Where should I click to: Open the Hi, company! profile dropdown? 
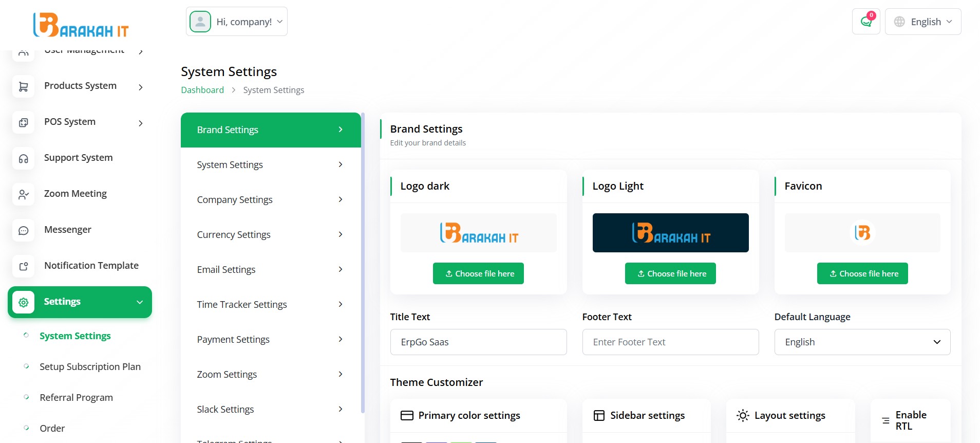[236, 22]
